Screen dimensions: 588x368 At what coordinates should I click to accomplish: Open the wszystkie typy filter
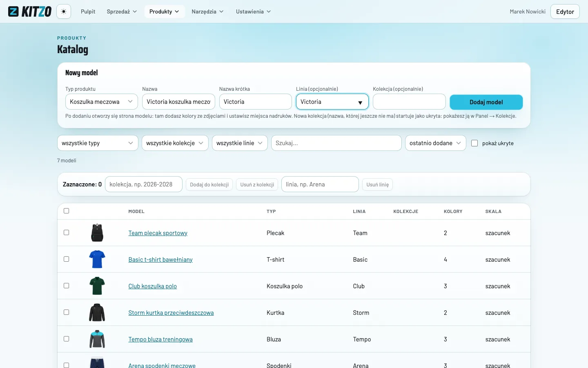(x=98, y=143)
